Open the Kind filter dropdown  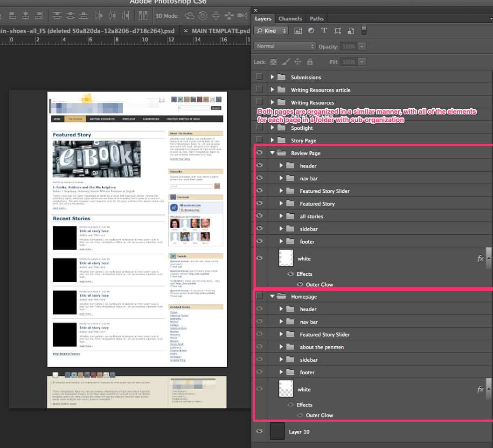[271, 30]
